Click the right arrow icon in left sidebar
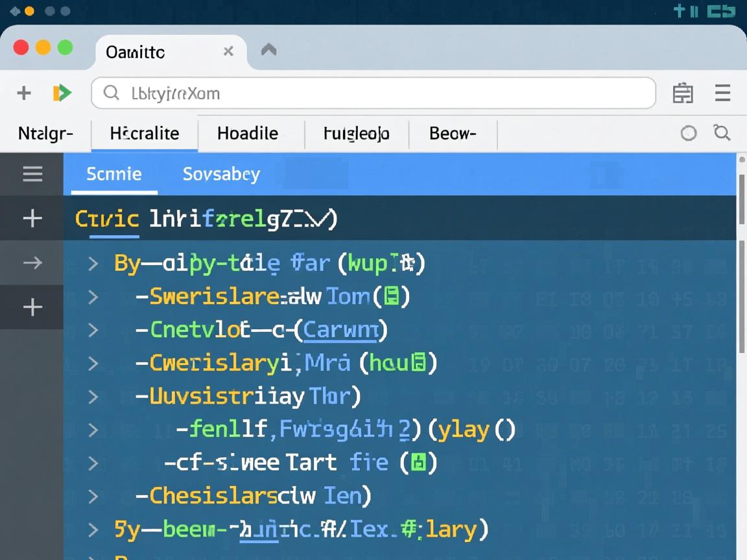The image size is (747, 560). tap(32, 262)
